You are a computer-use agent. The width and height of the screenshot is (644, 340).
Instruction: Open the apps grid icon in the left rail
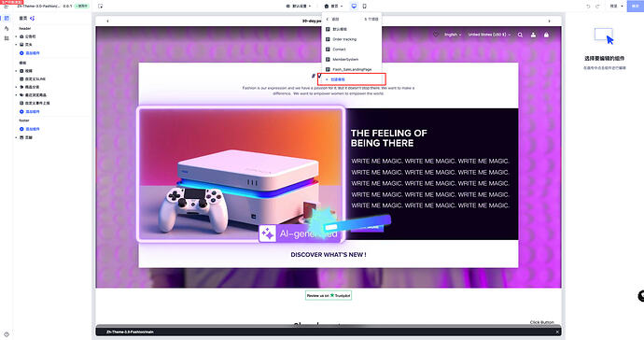[7, 38]
